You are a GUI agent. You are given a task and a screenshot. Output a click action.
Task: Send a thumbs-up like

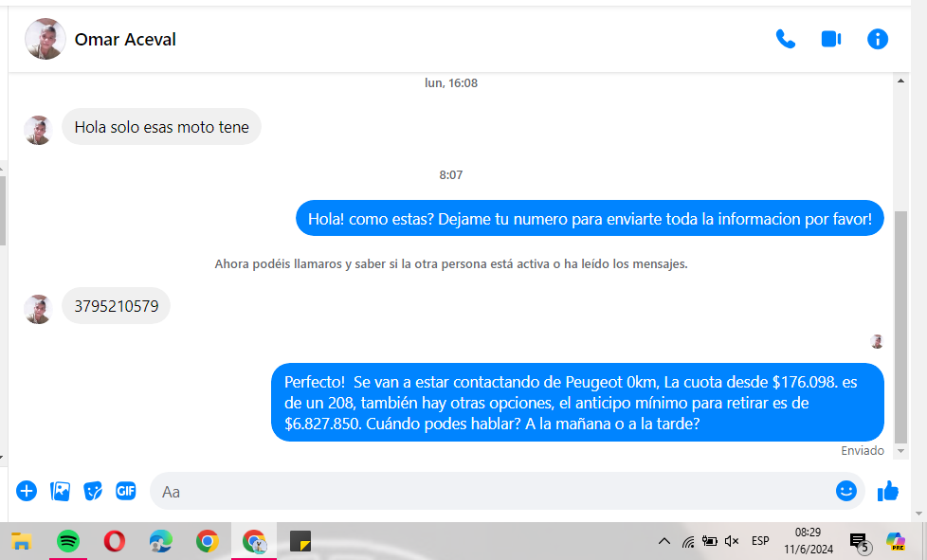pos(888,491)
